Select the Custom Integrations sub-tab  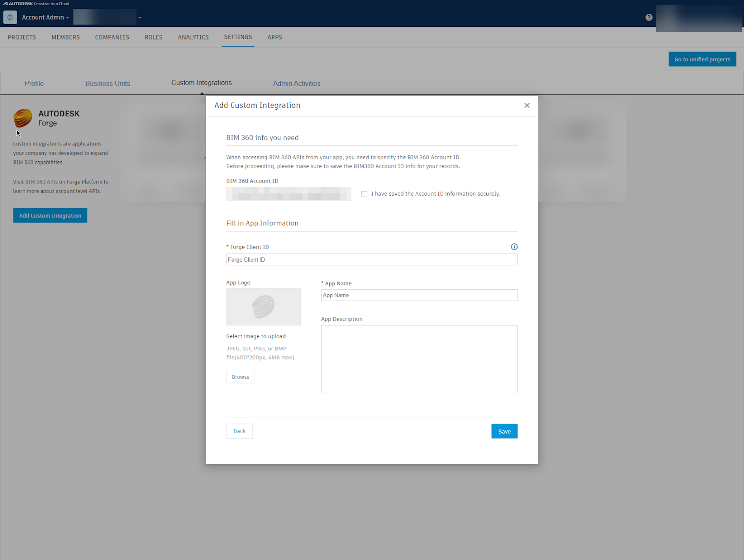[201, 83]
